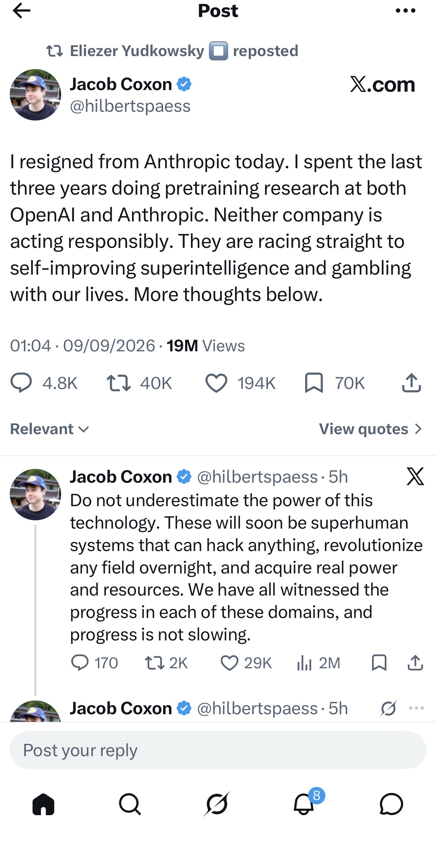Repost the main post showing 40K

(x=119, y=383)
